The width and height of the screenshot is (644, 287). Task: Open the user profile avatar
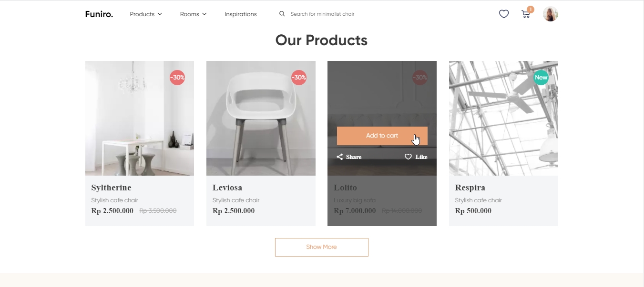(x=551, y=14)
